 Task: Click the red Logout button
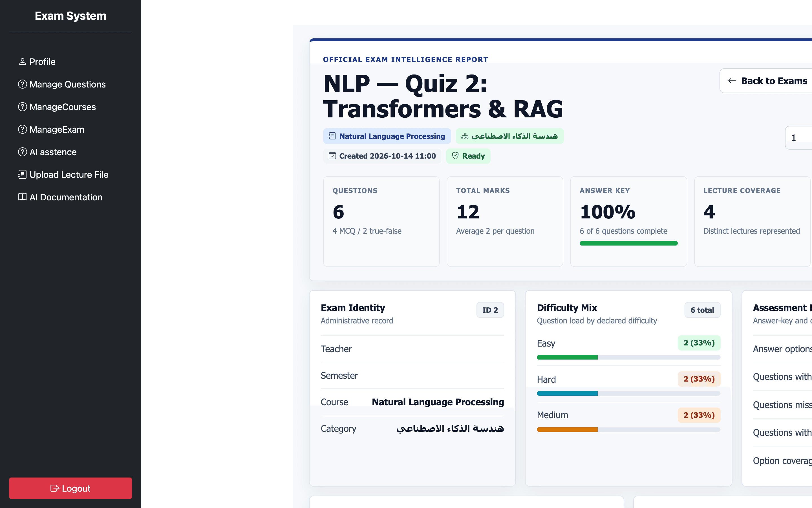pos(70,488)
